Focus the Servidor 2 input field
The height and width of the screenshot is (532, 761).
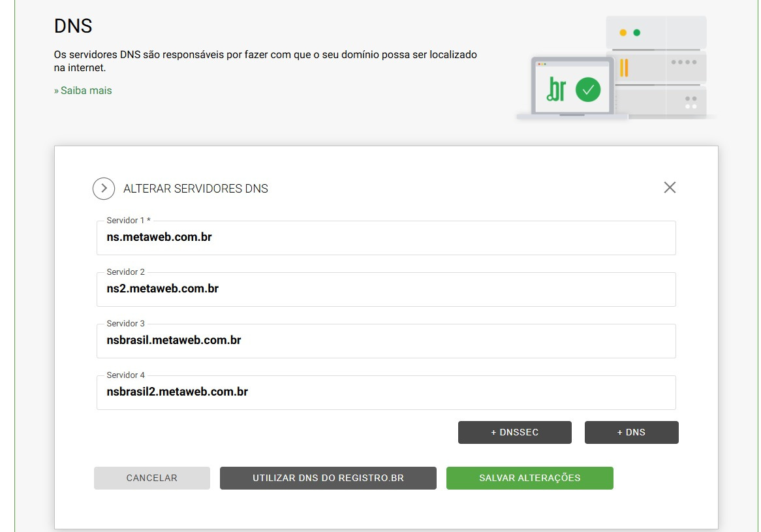click(x=386, y=289)
